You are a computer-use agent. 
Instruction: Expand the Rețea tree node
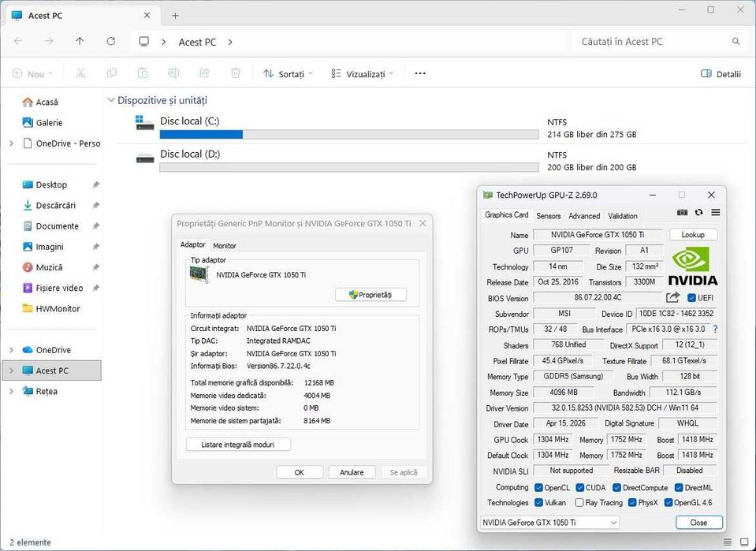click(12, 392)
